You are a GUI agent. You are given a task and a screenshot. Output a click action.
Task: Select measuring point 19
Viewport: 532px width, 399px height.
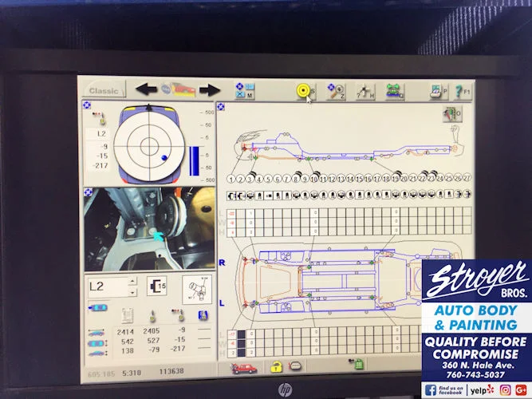[x=396, y=178]
